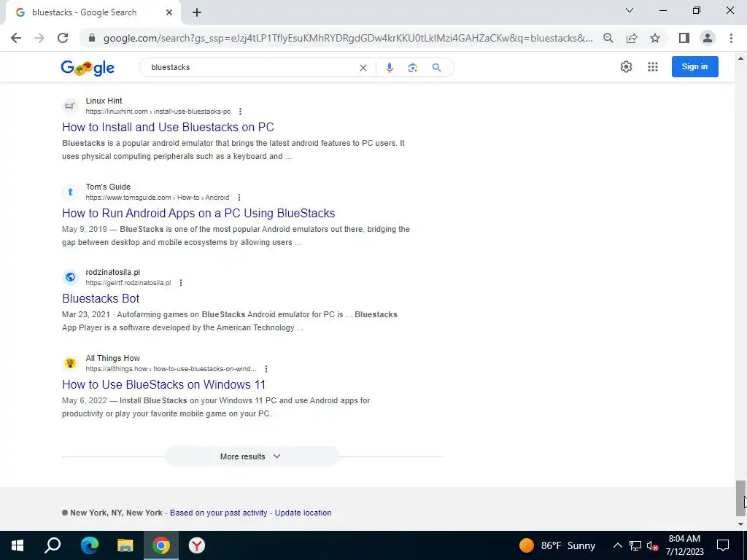Click the browser address bar URL
747x560 pixels.
(348, 38)
